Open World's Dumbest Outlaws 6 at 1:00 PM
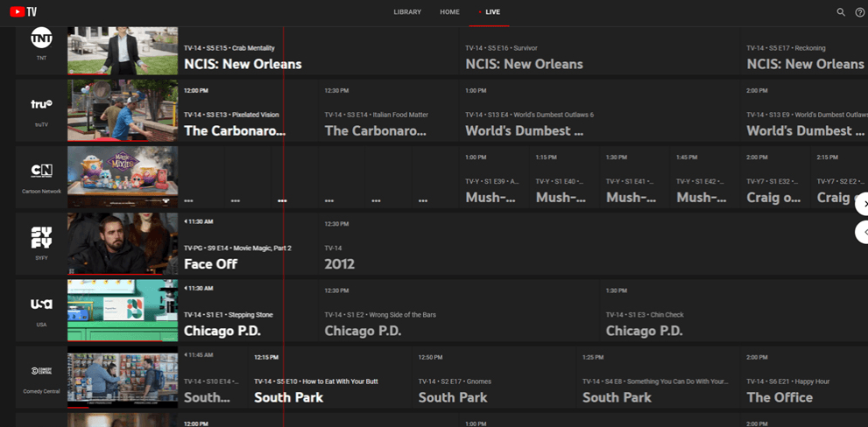Screen dimensions: 868x427 click(599, 110)
